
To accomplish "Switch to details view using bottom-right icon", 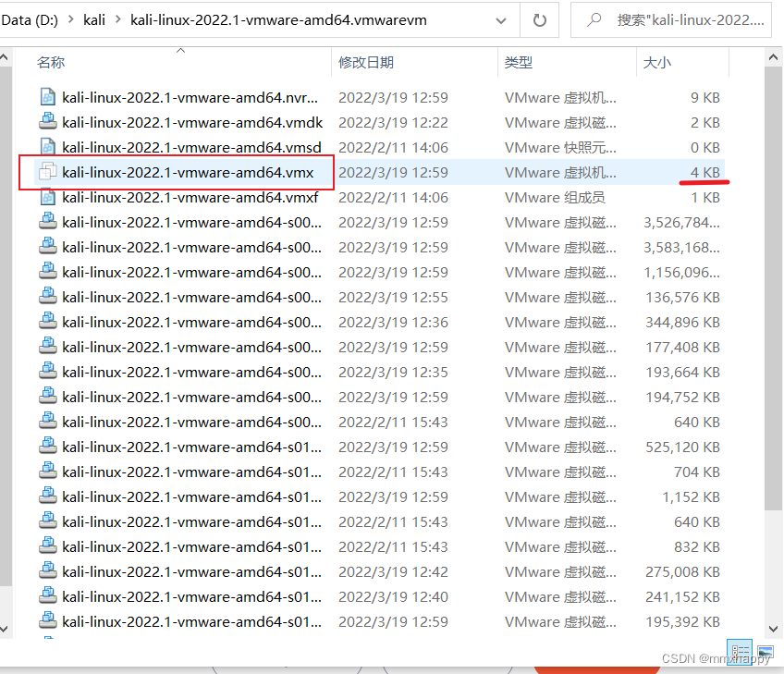I will pos(740,652).
